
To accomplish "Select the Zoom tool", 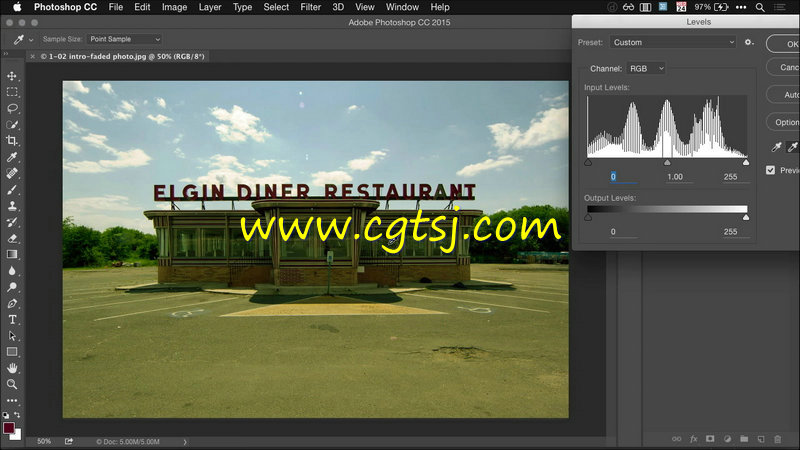I will click(12, 384).
